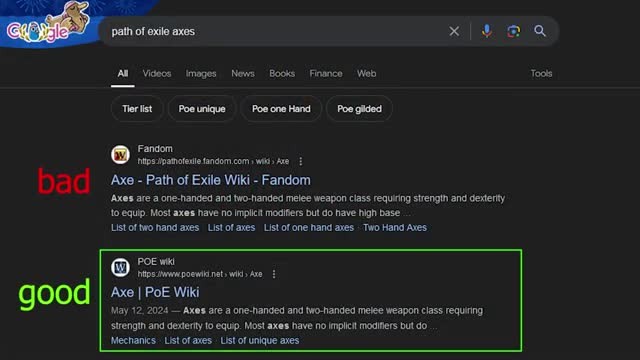Open Fandom's 'List of axes' sitelink

point(231,227)
